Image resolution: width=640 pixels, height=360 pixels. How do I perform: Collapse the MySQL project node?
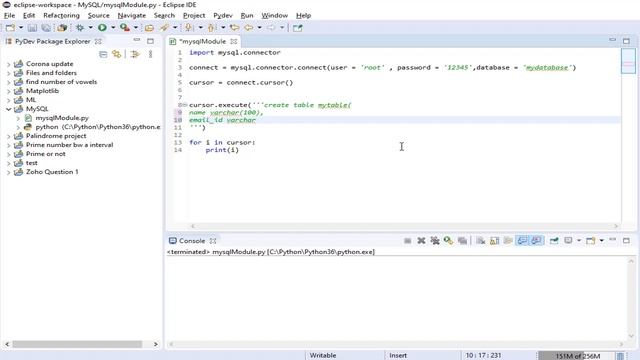[9, 109]
